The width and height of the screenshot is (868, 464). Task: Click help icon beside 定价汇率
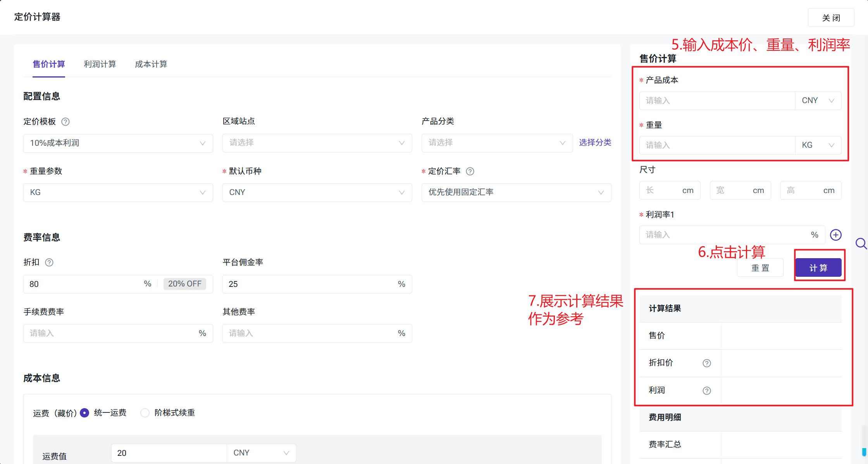point(470,171)
